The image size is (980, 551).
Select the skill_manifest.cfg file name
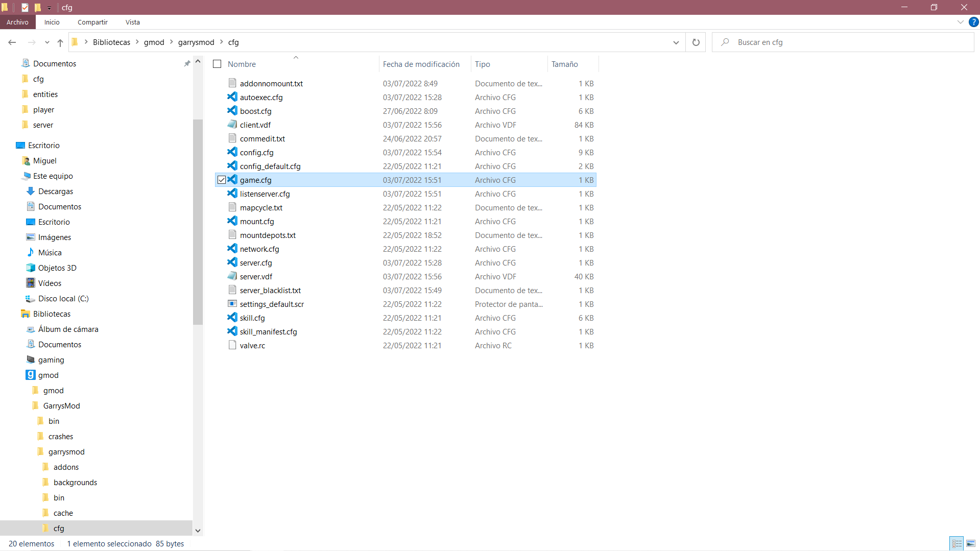(x=268, y=331)
